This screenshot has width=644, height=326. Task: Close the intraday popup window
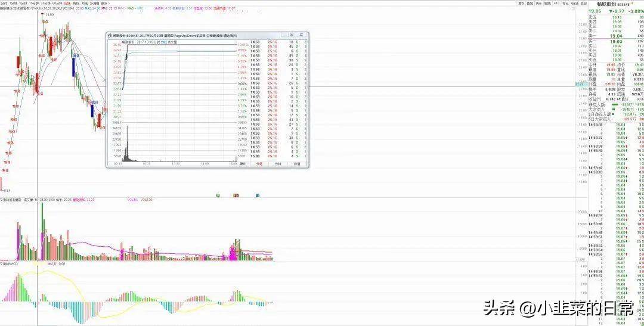click(301, 35)
